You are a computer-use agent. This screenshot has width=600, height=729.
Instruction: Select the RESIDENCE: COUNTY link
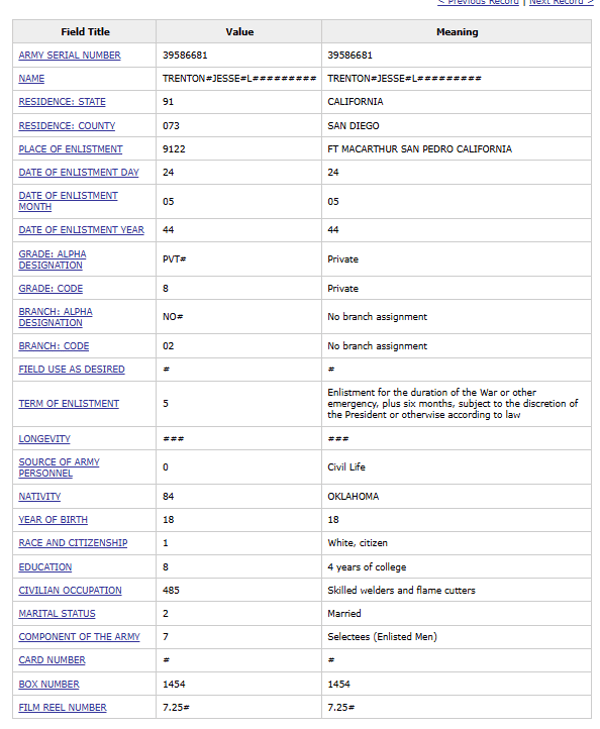pyautogui.click(x=67, y=126)
